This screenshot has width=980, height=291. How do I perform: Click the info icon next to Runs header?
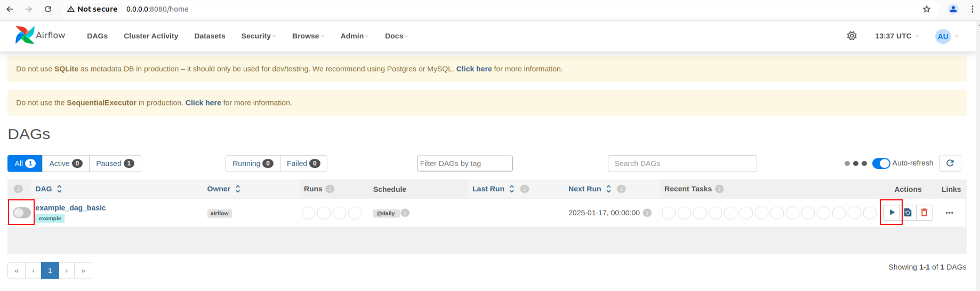coord(330,189)
